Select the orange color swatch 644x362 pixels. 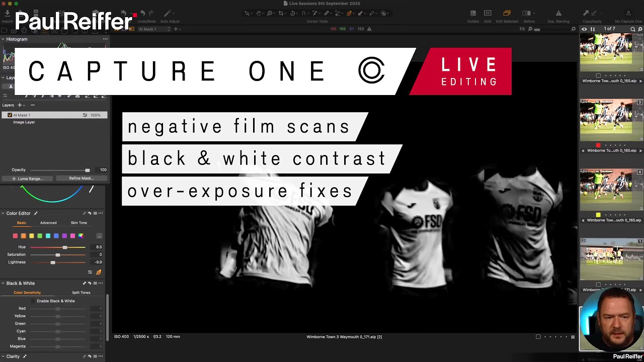click(23, 236)
